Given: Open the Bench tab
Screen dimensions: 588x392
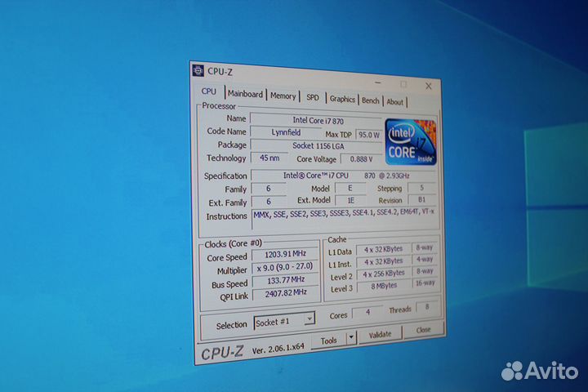Looking at the screenshot, I should point(371,100).
